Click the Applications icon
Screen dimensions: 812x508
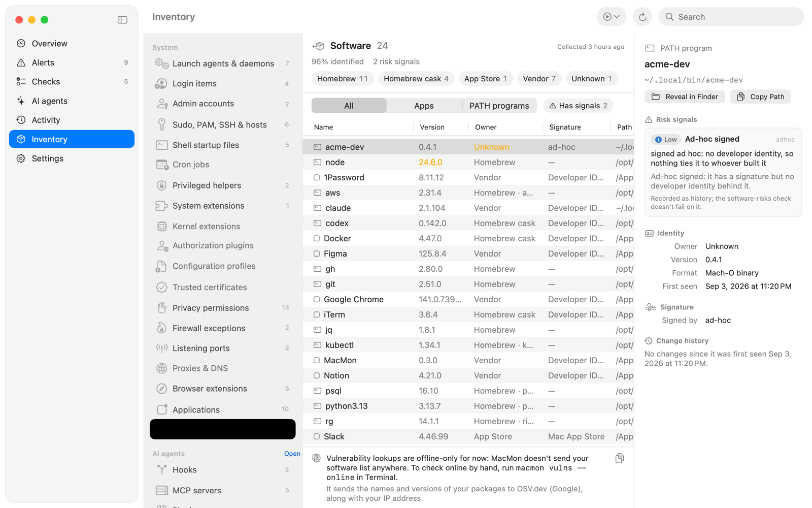click(162, 409)
